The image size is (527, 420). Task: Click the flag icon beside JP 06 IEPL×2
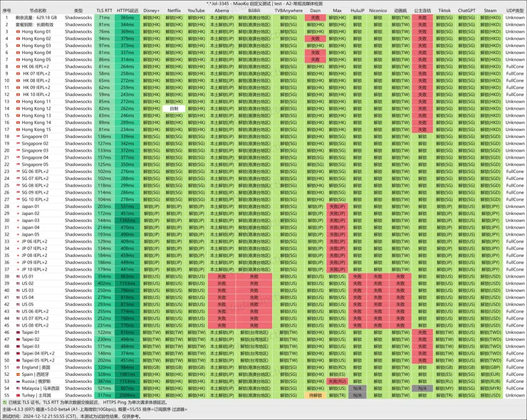pos(18,241)
